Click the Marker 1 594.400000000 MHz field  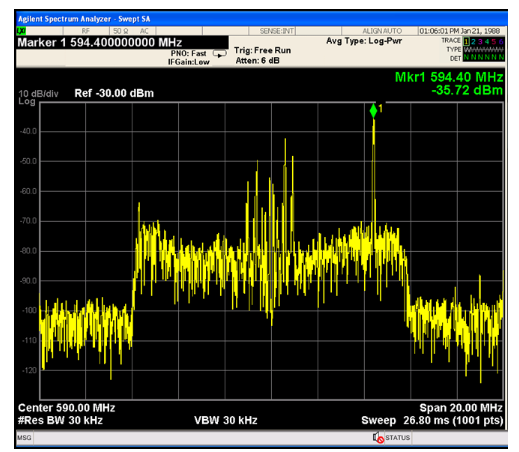(x=122, y=42)
